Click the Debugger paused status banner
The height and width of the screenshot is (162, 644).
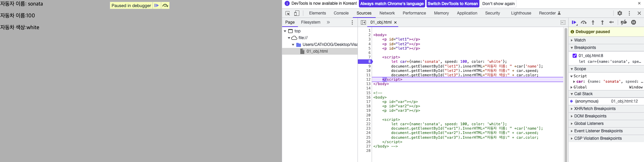pos(606,32)
